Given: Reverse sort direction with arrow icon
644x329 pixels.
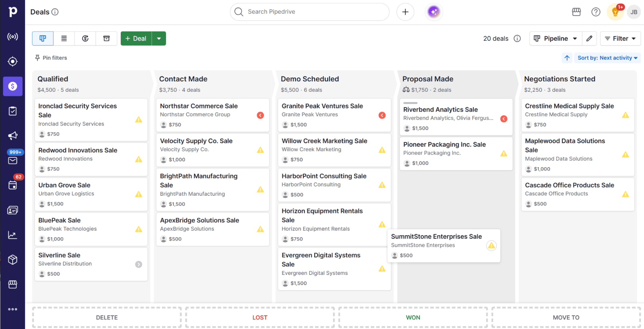Looking at the screenshot, I should click(567, 58).
